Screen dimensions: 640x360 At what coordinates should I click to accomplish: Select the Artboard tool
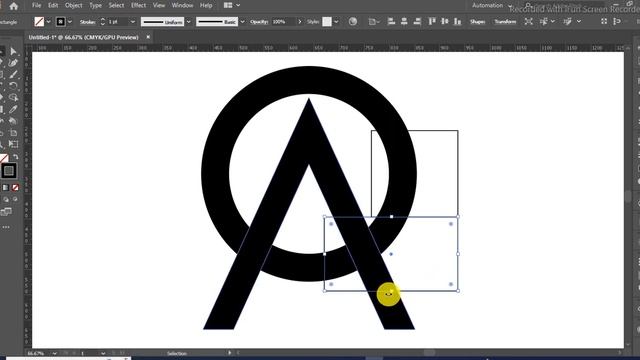pos(13,133)
